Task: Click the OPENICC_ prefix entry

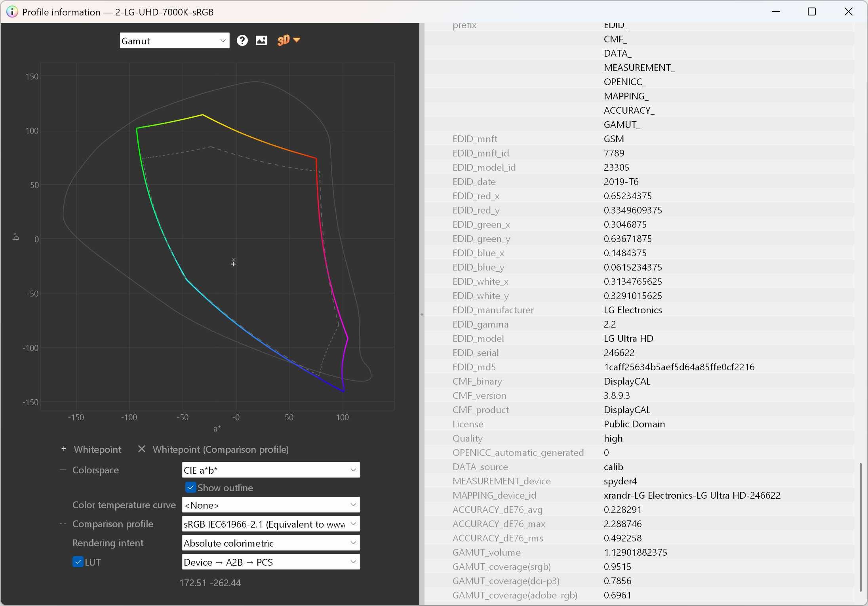Action: [624, 82]
